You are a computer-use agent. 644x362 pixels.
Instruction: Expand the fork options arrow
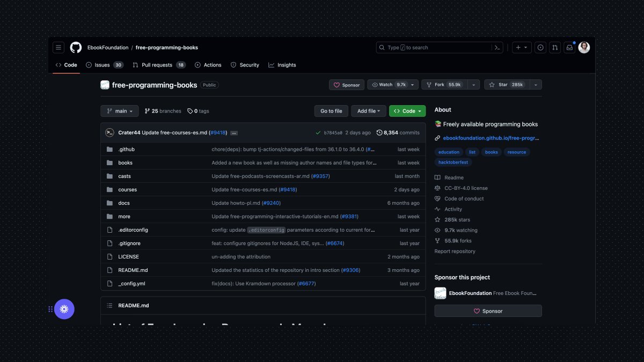pyautogui.click(x=474, y=85)
